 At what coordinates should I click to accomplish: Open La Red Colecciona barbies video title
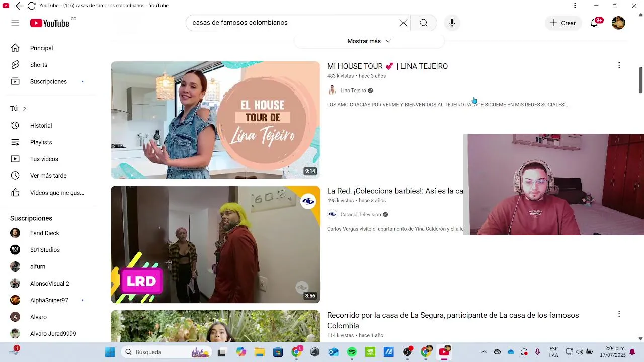[x=395, y=191]
